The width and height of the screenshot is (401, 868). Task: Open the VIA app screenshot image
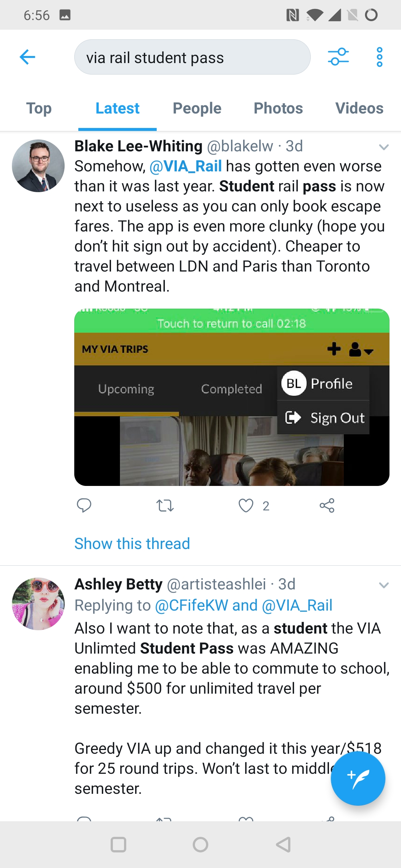point(232,397)
